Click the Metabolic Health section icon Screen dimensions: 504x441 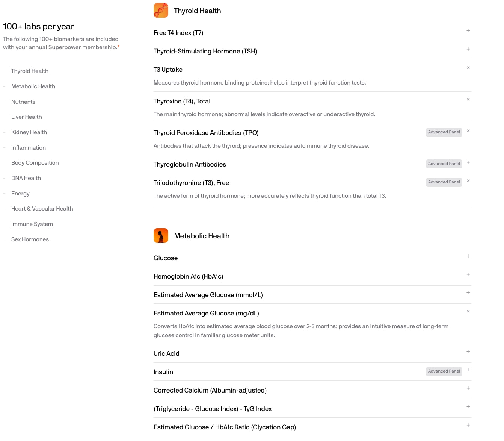pyautogui.click(x=161, y=236)
